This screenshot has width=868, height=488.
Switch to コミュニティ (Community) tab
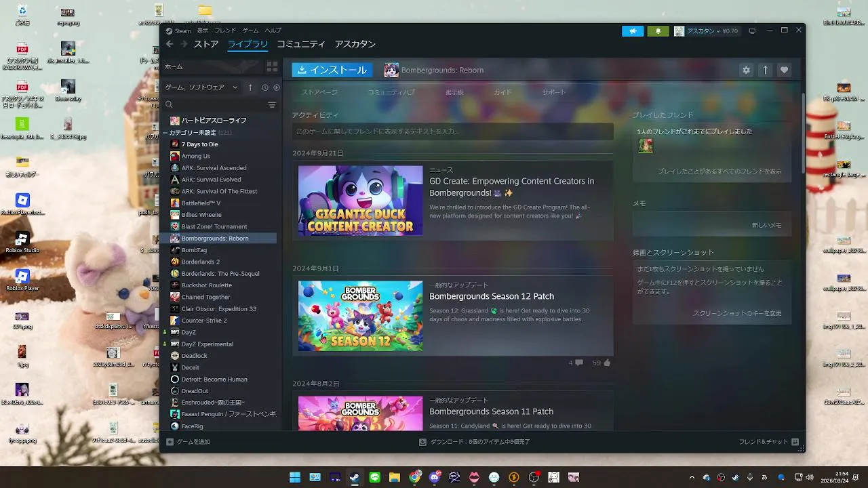click(300, 44)
